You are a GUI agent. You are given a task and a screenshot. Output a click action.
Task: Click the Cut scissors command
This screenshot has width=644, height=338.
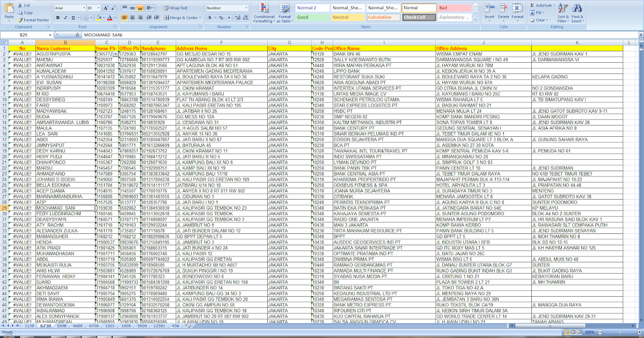point(24,5)
